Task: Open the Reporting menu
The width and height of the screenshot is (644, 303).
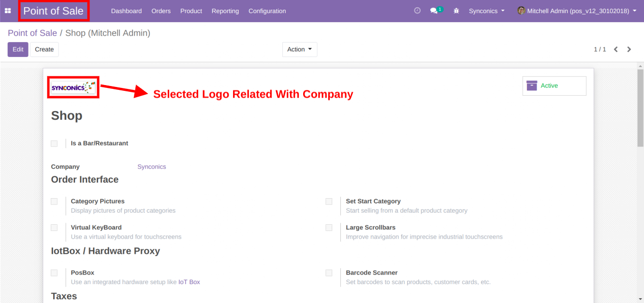Action: (x=225, y=11)
